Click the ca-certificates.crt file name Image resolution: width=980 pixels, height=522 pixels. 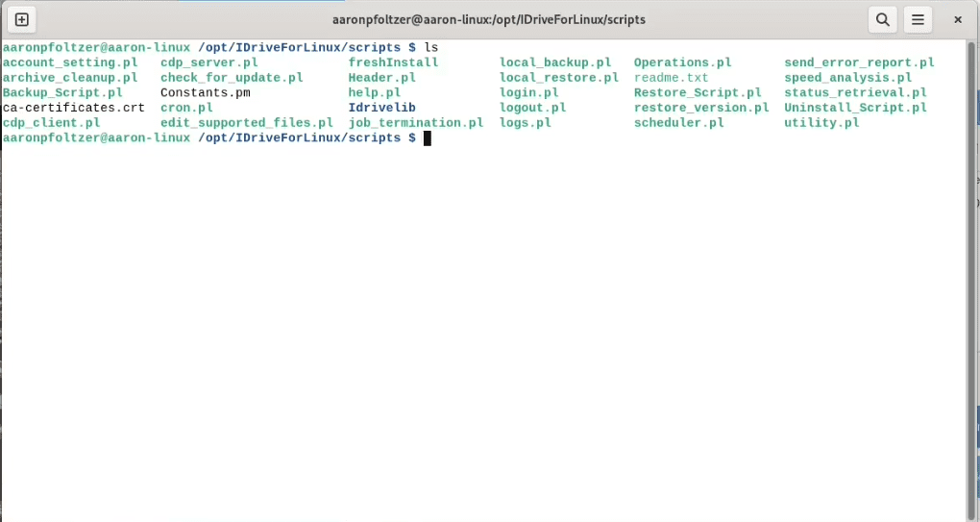(74, 108)
